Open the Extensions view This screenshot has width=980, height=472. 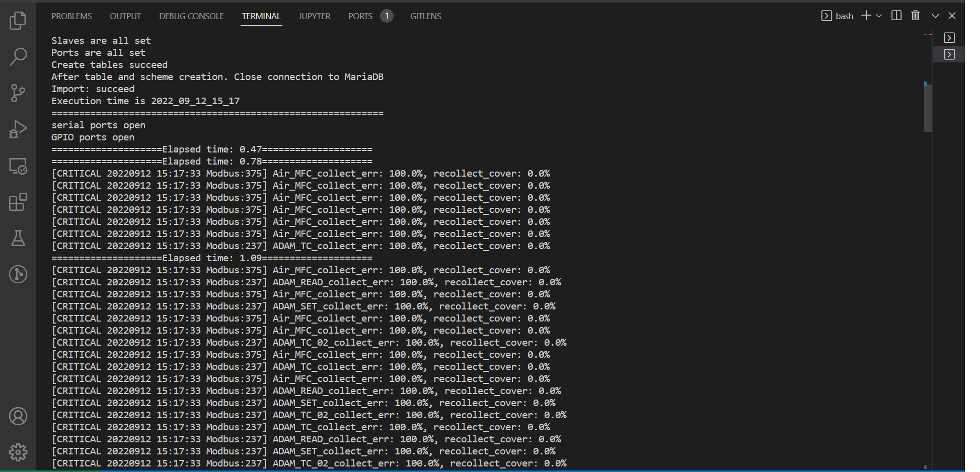(19, 202)
